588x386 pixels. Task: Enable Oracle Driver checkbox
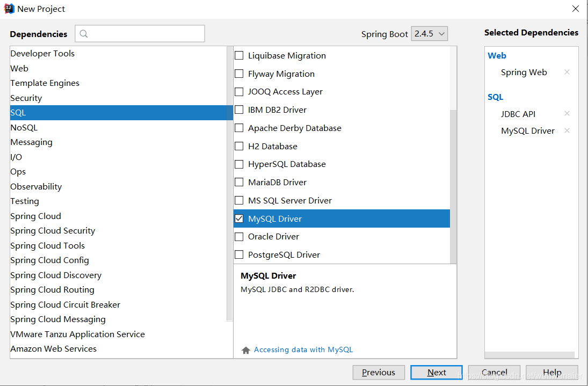239,236
